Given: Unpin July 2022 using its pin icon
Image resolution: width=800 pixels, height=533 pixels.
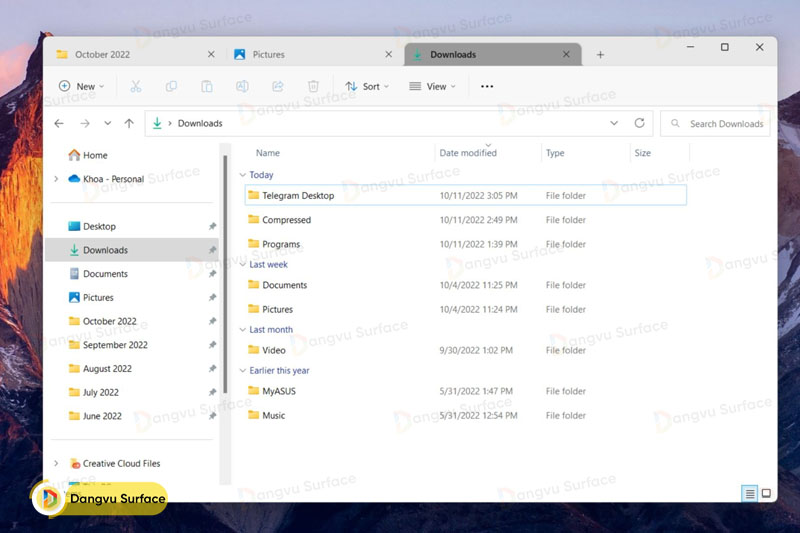Looking at the screenshot, I should pos(212,392).
